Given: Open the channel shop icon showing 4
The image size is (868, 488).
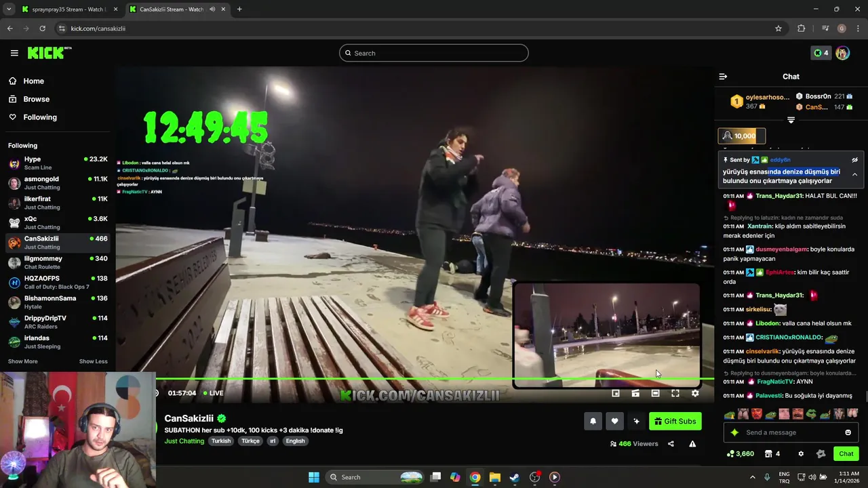Looking at the screenshot, I should 772,454.
